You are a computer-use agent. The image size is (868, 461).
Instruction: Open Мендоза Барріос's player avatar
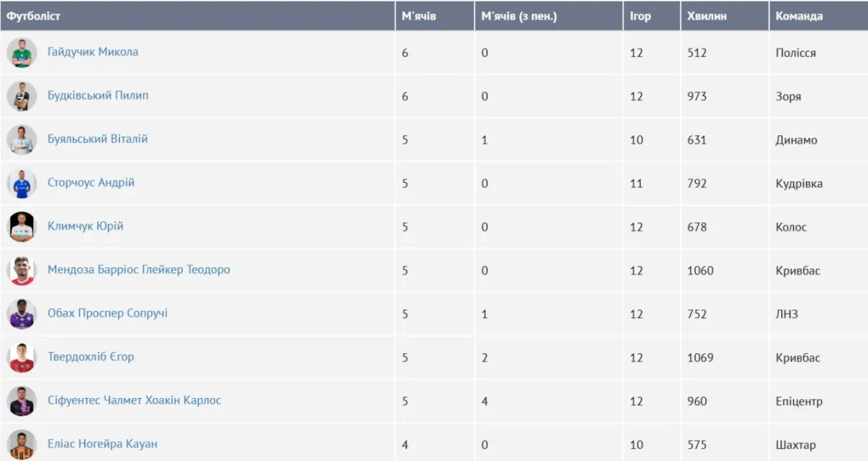pyautogui.click(x=22, y=270)
